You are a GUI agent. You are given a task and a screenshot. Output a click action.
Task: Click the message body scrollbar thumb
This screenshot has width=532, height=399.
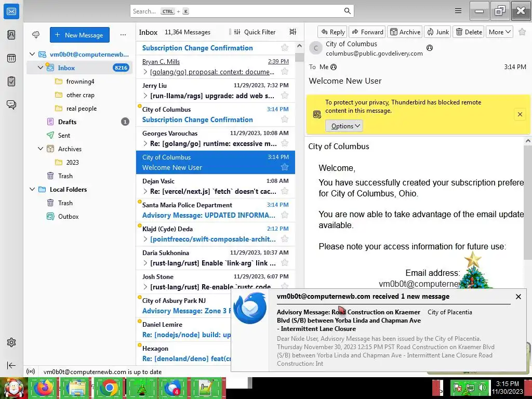tap(528, 202)
